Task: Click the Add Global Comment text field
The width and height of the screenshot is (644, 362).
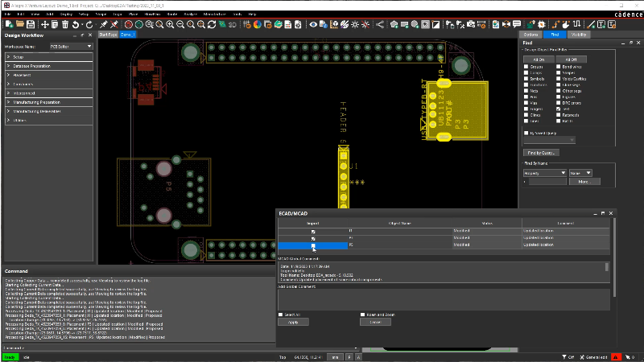Action: pos(443,298)
